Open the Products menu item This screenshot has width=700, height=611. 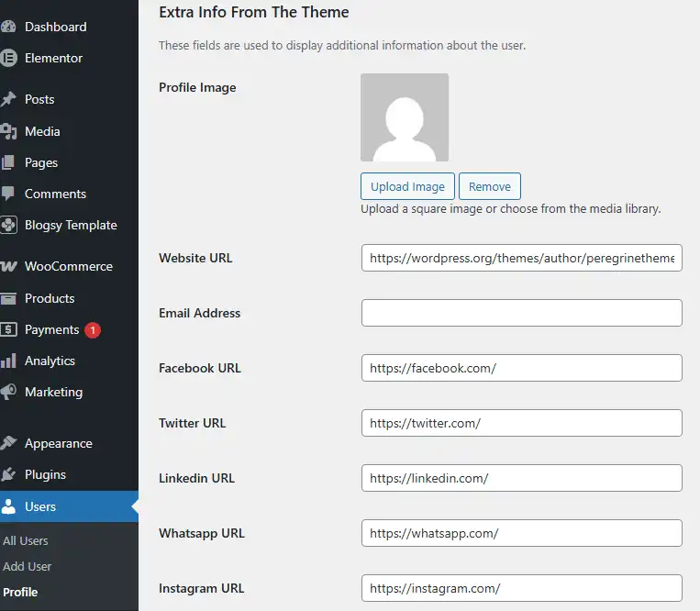50,298
